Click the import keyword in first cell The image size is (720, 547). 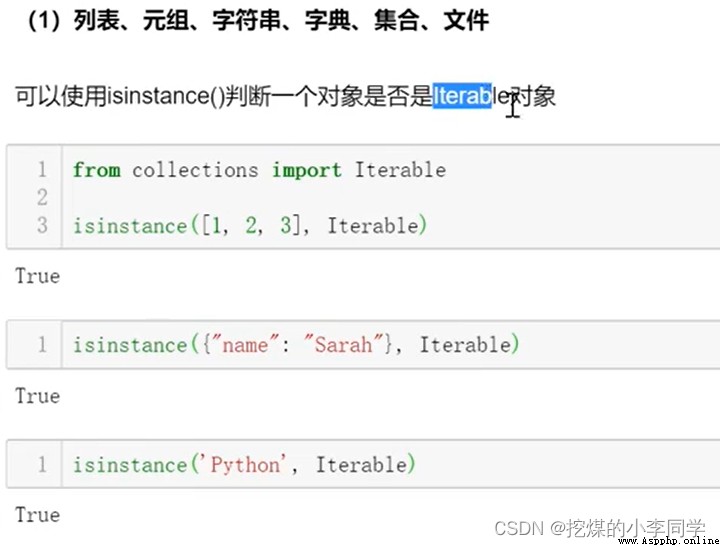[307, 170]
